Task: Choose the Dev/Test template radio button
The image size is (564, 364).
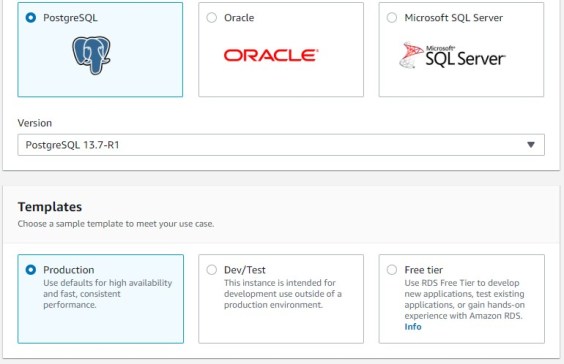Action: (x=212, y=270)
